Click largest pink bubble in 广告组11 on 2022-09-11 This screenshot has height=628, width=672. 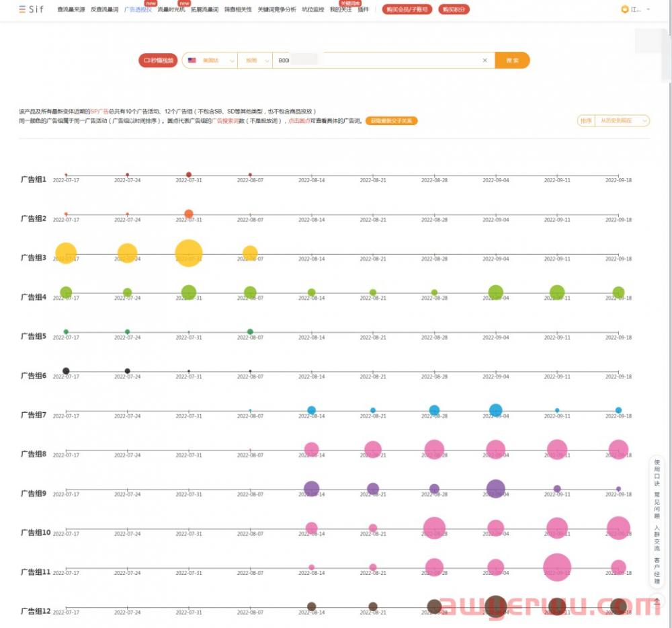pyautogui.click(x=557, y=567)
